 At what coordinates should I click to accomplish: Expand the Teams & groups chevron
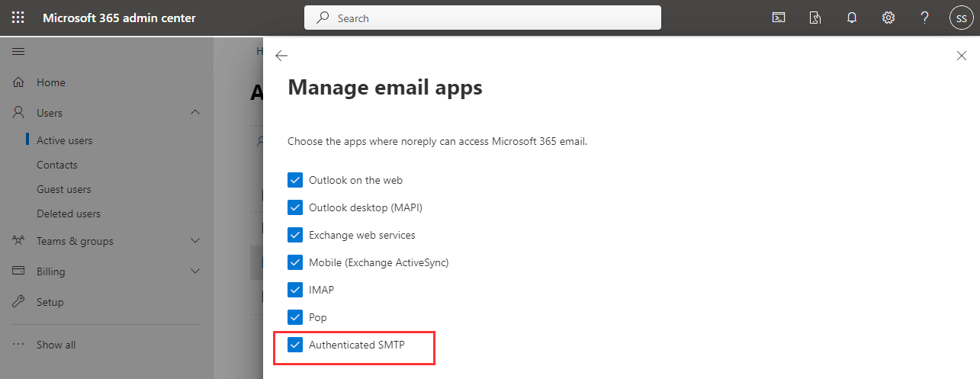[x=195, y=241]
